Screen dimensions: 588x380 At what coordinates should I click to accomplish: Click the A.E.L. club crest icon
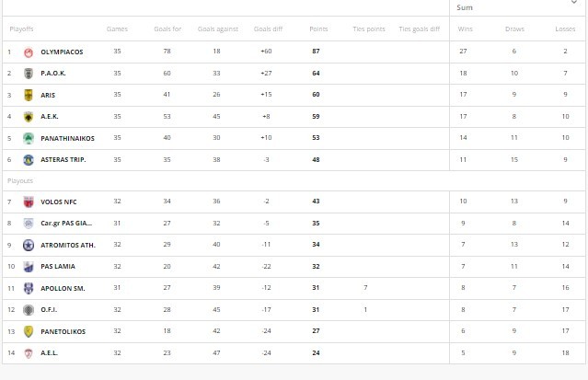[29, 353]
